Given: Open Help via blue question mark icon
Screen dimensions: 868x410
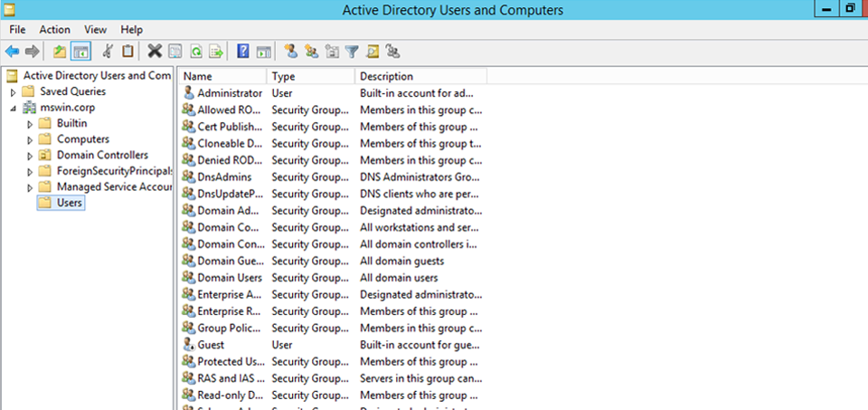Looking at the screenshot, I should (242, 52).
